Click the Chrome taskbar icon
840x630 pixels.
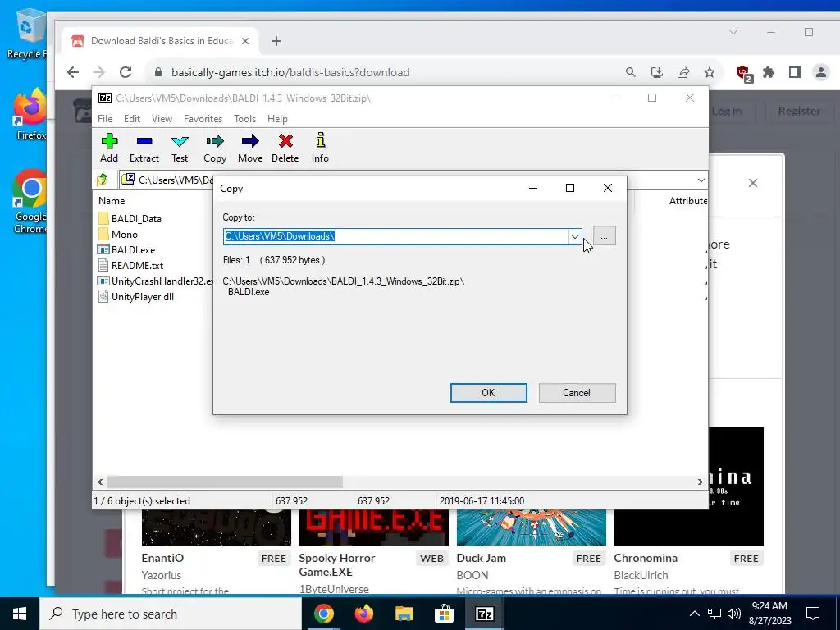[323, 614]
